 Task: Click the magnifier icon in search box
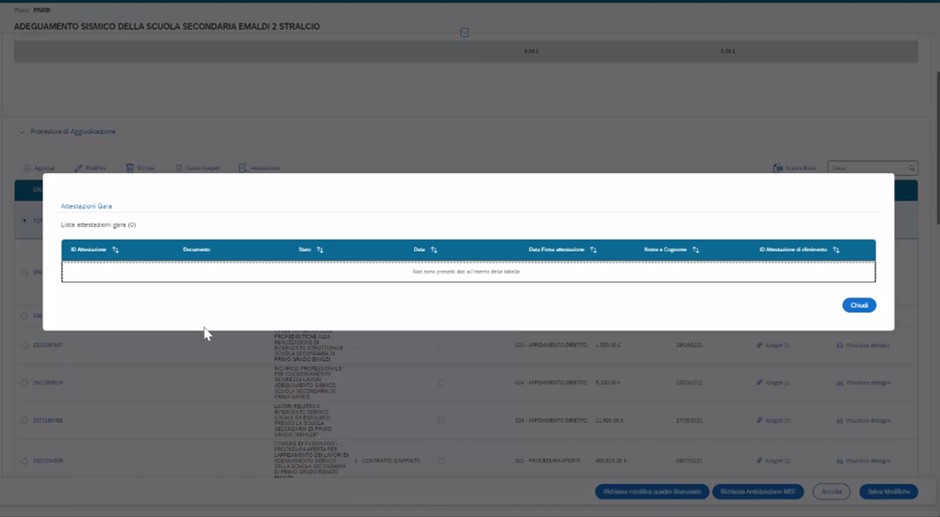(911, 168)
